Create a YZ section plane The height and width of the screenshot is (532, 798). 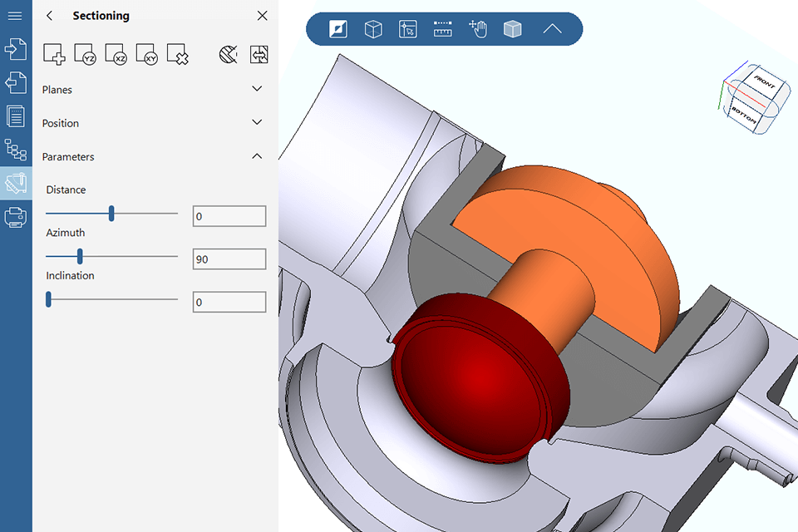[x=85, y=55]
